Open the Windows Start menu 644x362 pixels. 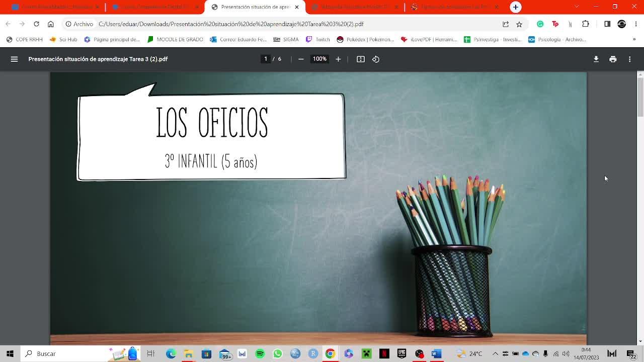[x=10, y=354]
